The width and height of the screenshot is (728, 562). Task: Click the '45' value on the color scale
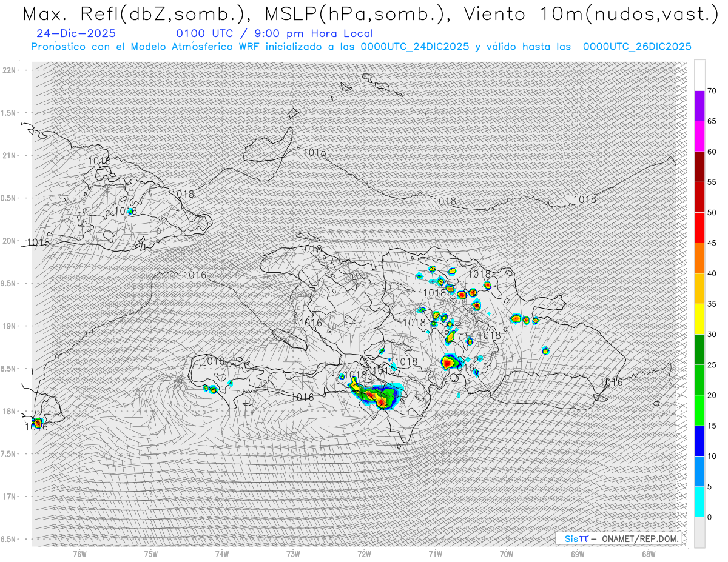[712, 243]
